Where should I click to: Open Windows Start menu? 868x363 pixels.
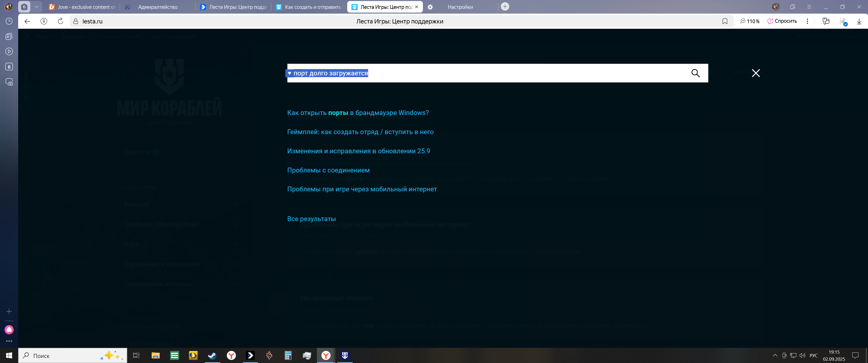pos(9,356)
